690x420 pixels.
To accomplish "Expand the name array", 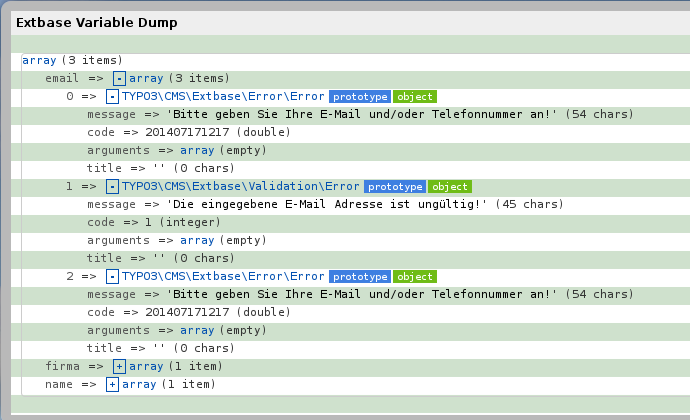I will point(112,384).
